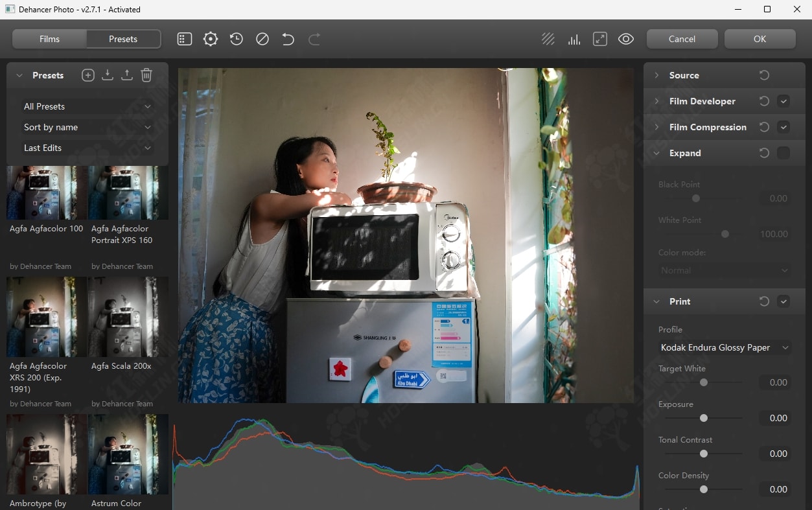
Task: Collapse the Print section
Action: point(656,301)
